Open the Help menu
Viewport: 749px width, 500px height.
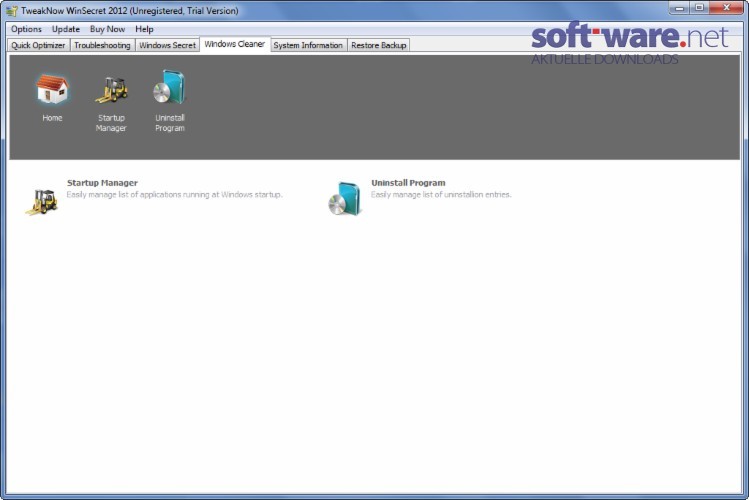pos(144,29)
